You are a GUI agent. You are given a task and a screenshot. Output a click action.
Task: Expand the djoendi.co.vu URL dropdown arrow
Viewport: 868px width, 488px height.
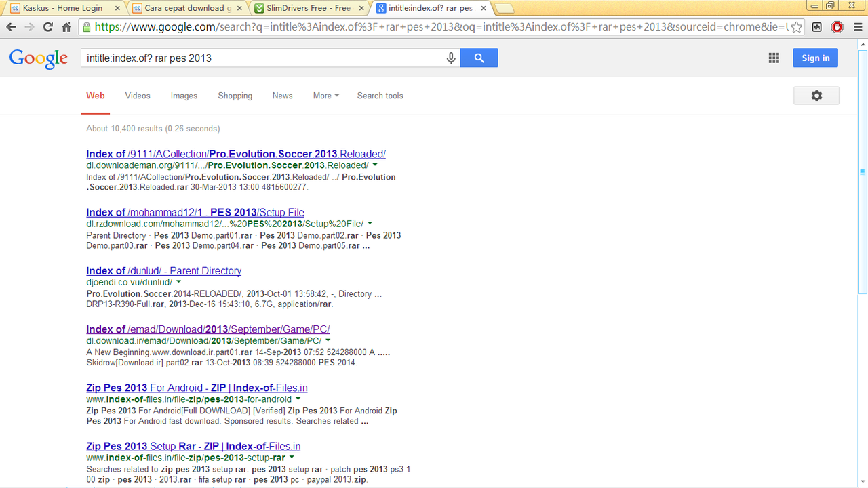(x=179, y=282)
